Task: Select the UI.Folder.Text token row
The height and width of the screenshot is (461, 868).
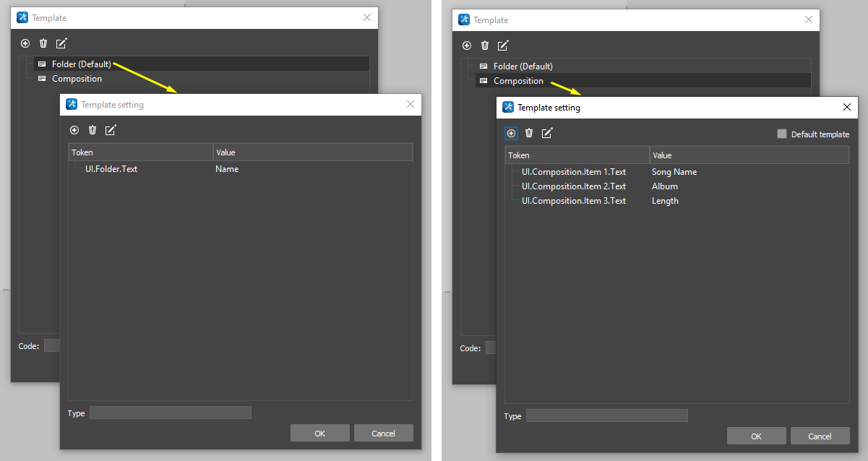Action: coord(111,169)
